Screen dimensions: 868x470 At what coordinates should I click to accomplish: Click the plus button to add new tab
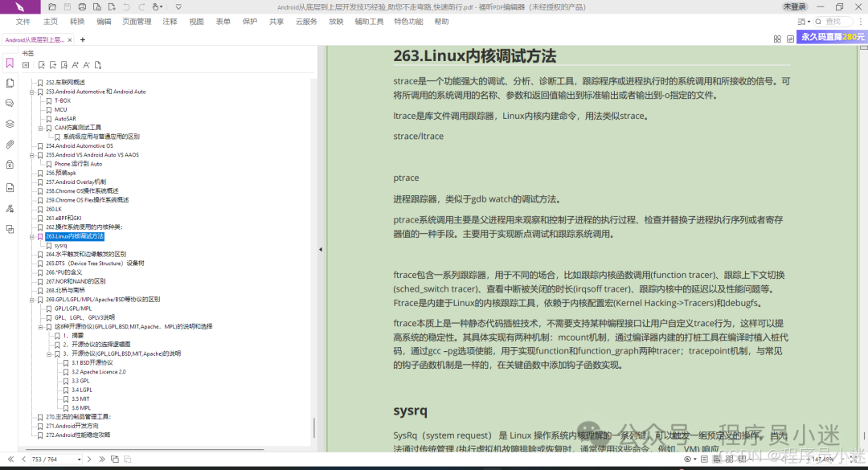point(83,40)
